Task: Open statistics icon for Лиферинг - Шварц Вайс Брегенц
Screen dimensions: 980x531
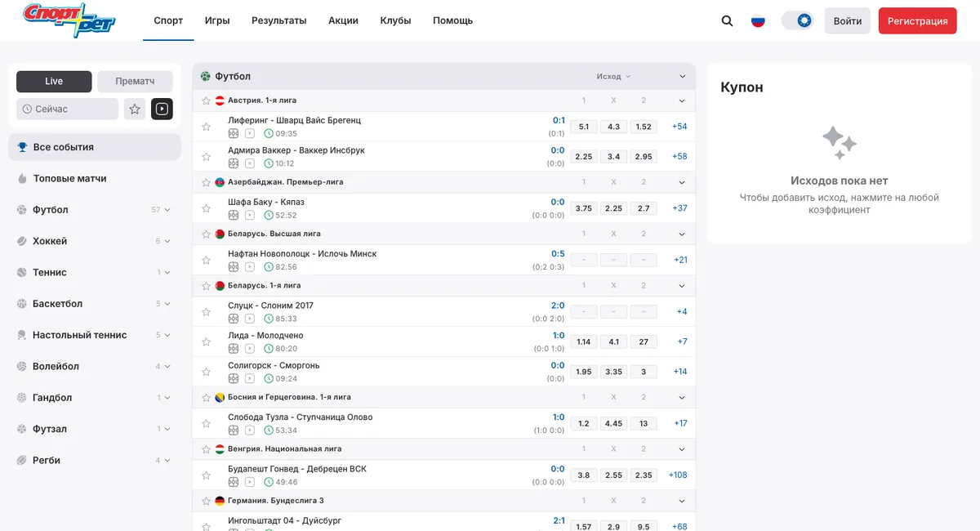Action: click(x=234, y=133)
